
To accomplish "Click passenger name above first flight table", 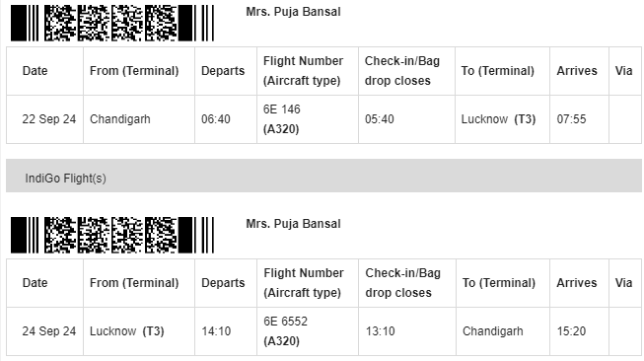I will (293, 12).
